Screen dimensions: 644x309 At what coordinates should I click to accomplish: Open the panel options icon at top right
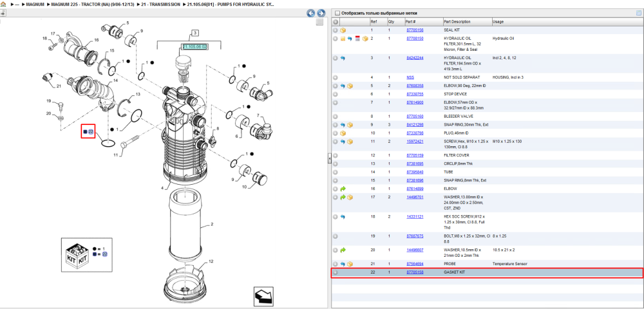[x=639, y=13]
